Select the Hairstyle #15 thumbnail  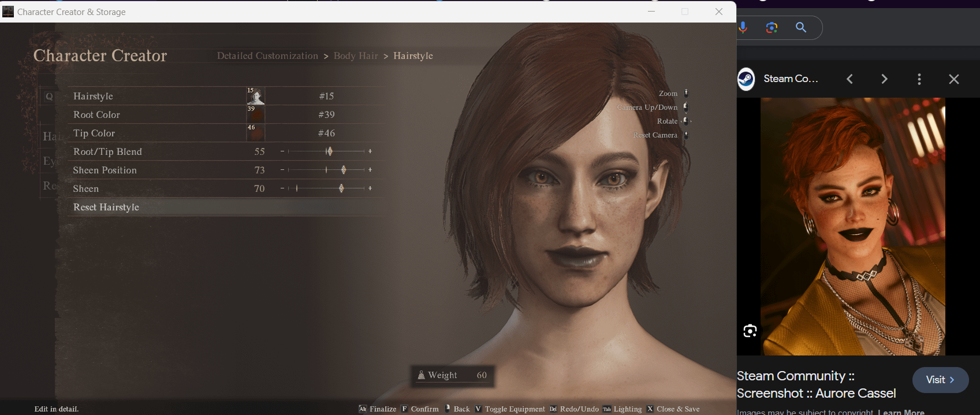tap(255, 96)
